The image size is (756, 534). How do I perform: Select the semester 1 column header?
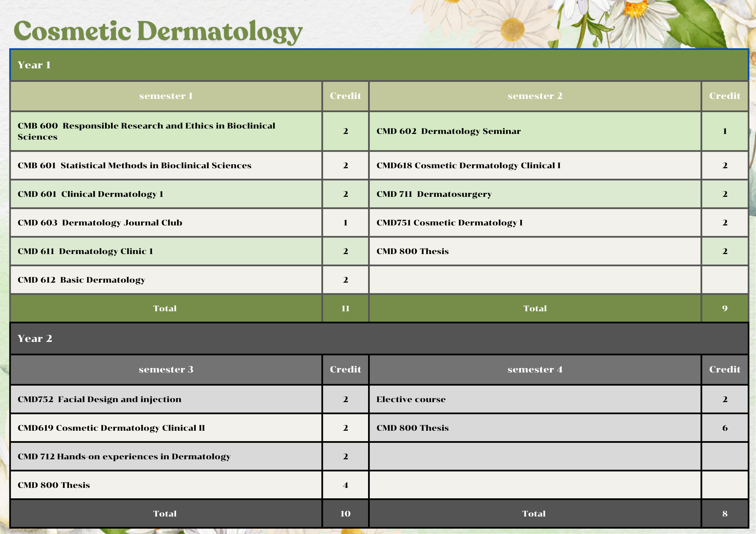[166, 96]
